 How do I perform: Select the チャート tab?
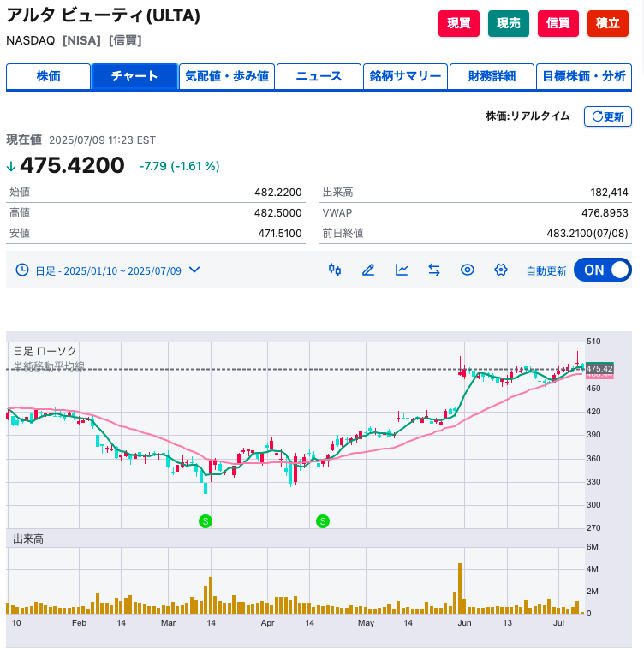tap(134, 76)
